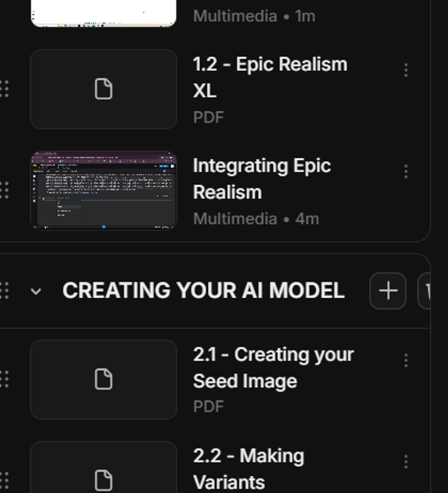Screen dimensions: 448x493
Task: Open options menu for 2.2 - Making Variants
Action: (x=406, y=462)
